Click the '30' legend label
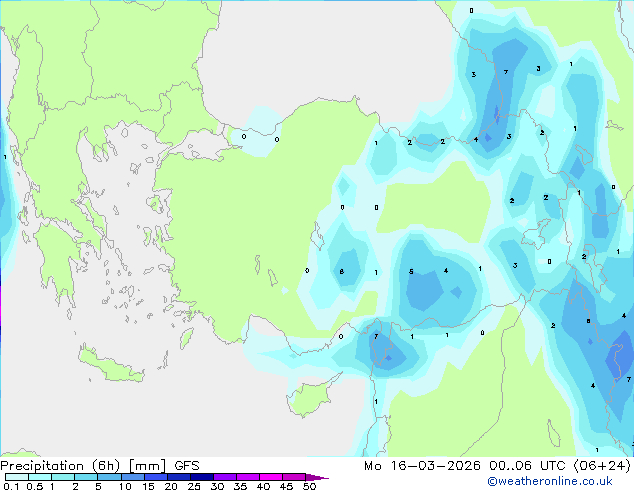634x490 pixels. pyautogui.click(x=217, y=486)
